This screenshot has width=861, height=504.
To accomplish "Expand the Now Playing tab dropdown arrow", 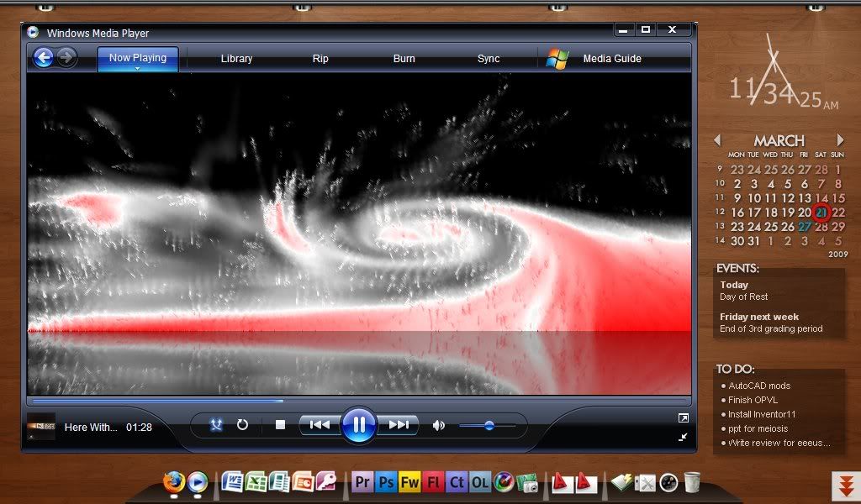I will pos(137,69).
